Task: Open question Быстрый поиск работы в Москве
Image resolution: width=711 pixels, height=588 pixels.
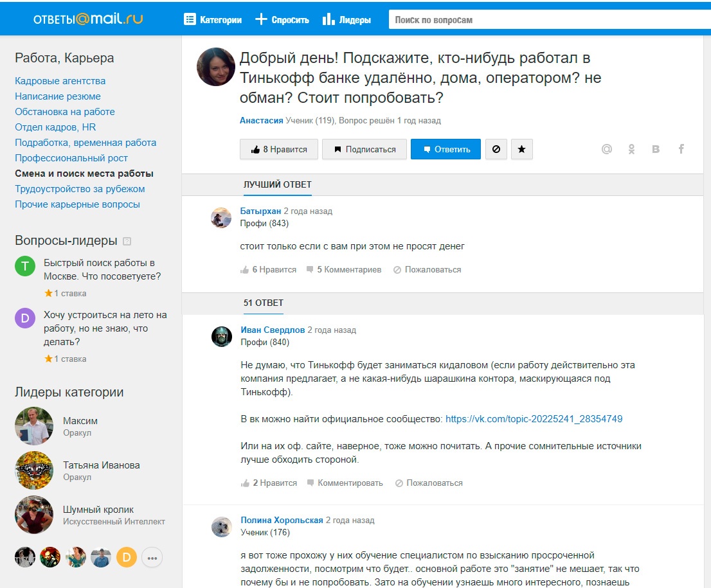Action: 102,269
